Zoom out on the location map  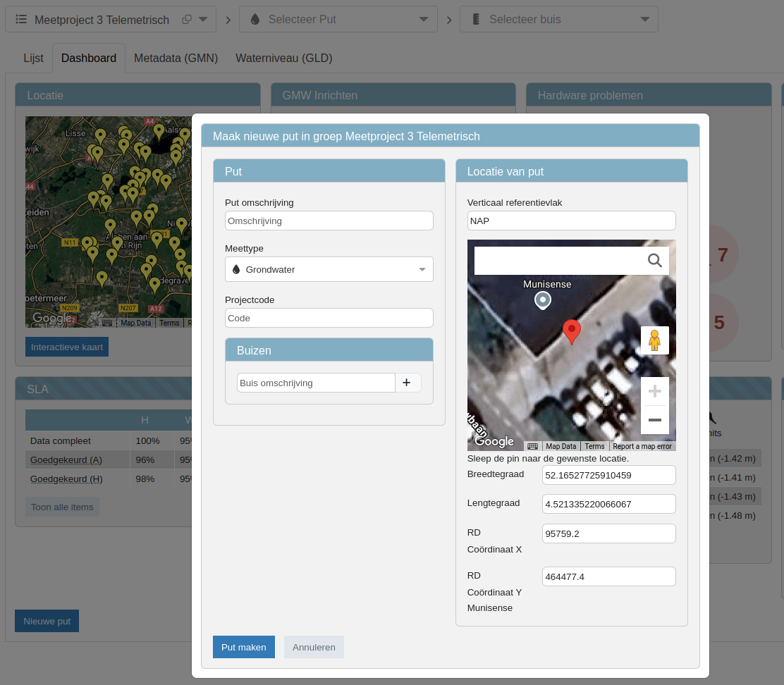pos(654,420)
